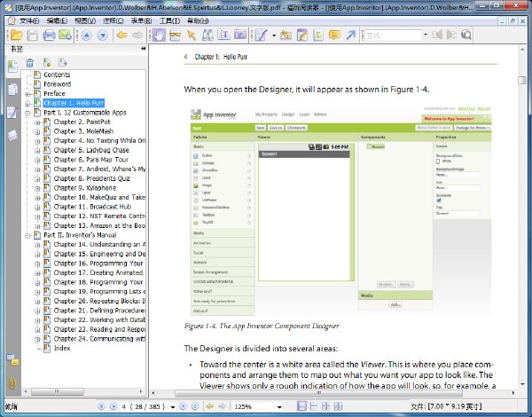Click the document horizontal scrollbar thumb
The image size is (532, 417).
coord(318,393)
